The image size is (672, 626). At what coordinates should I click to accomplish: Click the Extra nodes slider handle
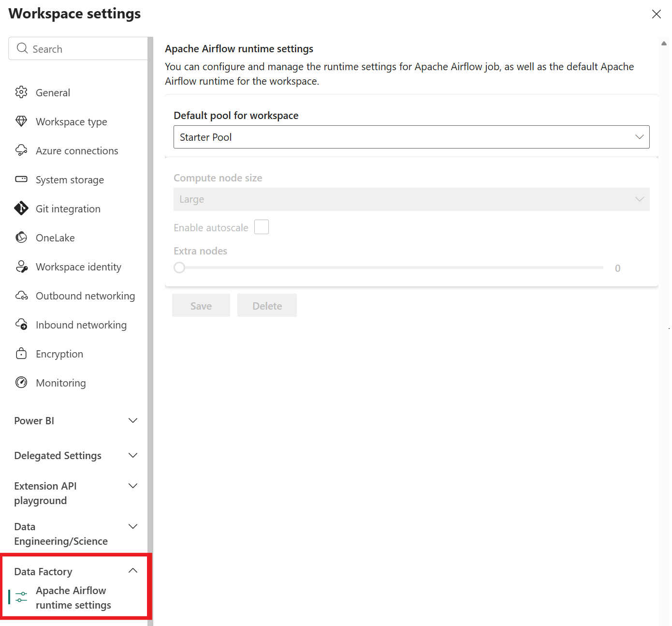[x=179, y=268]
